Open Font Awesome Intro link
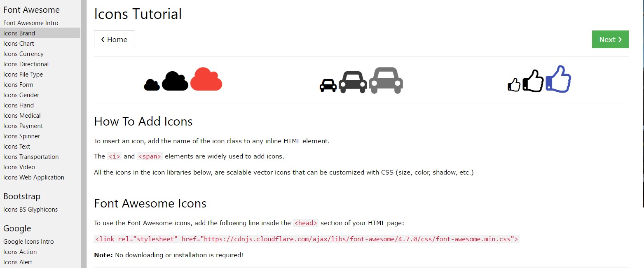 [31, 23]
